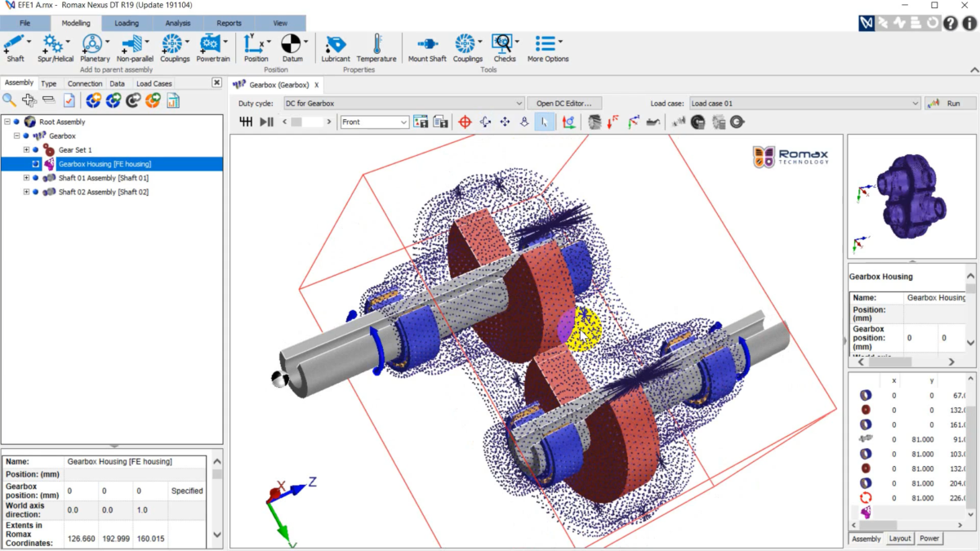Switch to the Analysis ribbon tab

[x=177, y=23]
